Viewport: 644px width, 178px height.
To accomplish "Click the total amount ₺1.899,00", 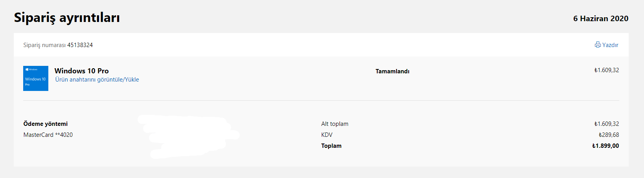I will coord(605,146).
